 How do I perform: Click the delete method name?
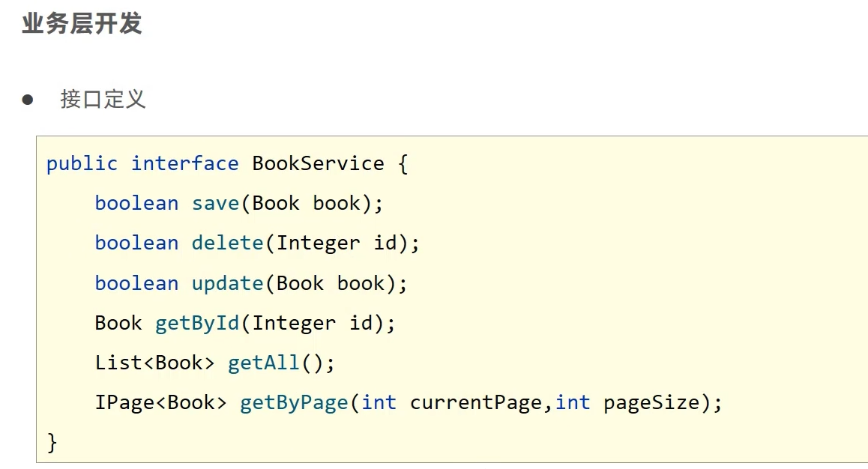227,243
